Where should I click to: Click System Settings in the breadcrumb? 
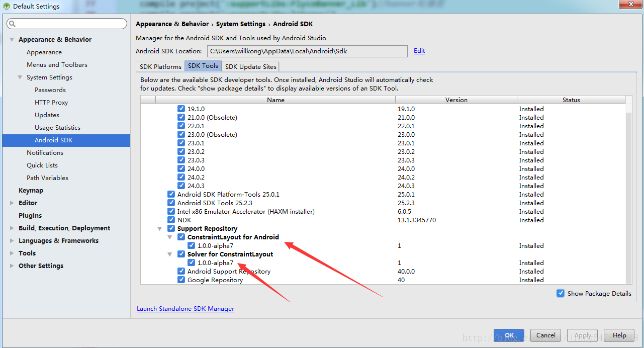tap(241, 24)
